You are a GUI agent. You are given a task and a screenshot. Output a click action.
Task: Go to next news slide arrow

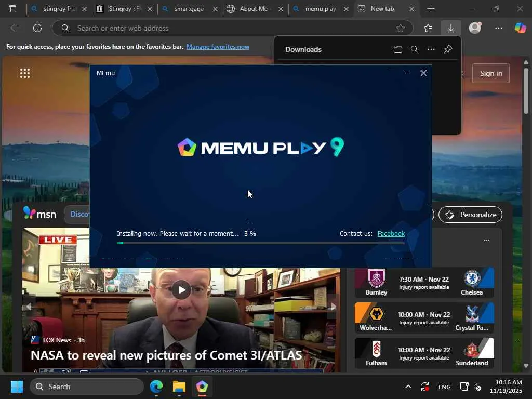tap(334, 307)
